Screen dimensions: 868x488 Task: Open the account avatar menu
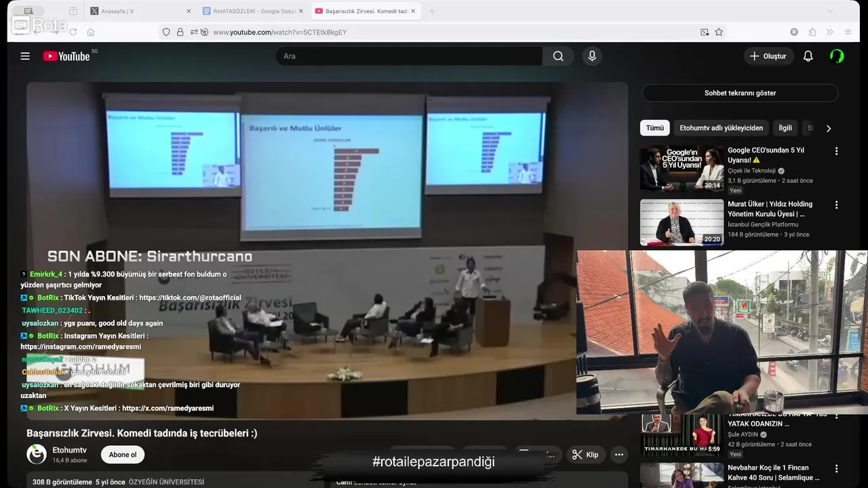click(837, 56)
